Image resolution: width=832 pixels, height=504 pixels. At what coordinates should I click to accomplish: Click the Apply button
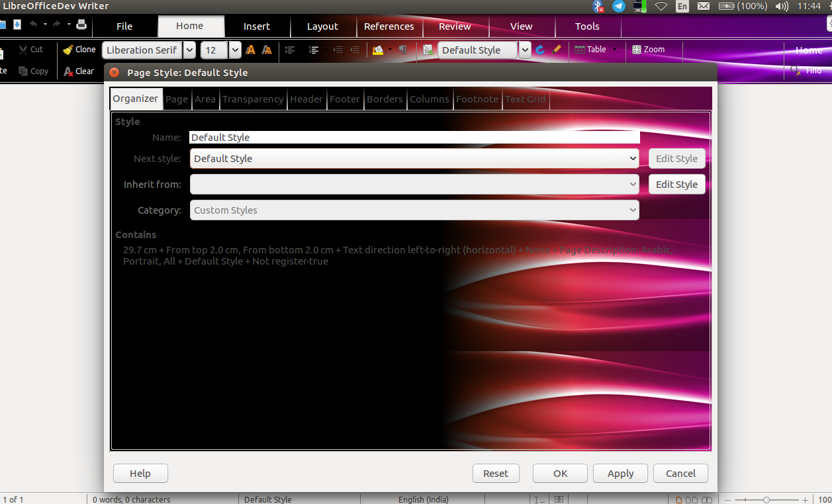tap(621, 474)
